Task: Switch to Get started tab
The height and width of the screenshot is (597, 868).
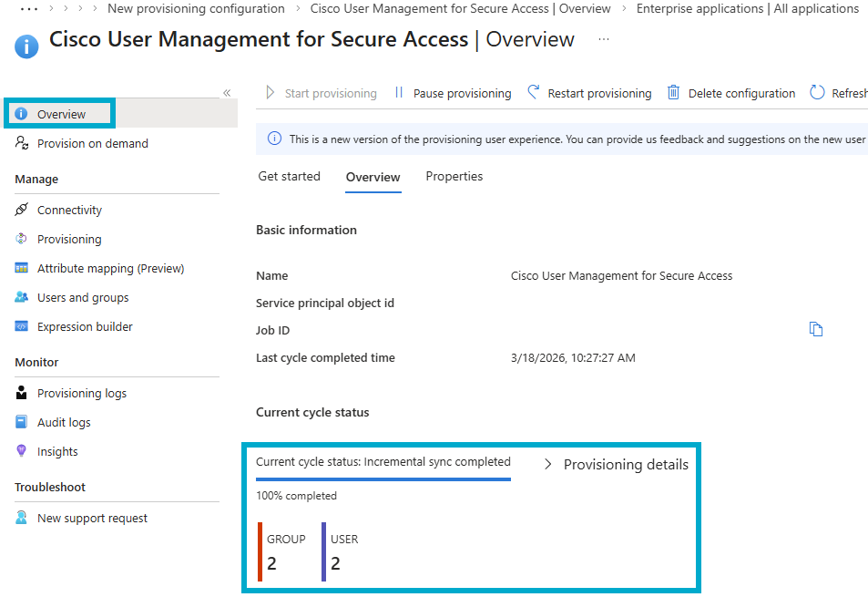Action: [x=289, y=177]
